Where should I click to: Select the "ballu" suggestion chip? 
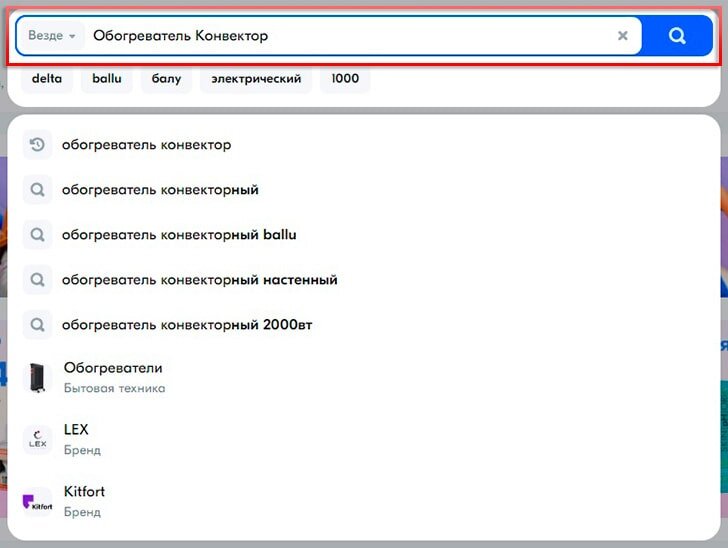[107, 78]
